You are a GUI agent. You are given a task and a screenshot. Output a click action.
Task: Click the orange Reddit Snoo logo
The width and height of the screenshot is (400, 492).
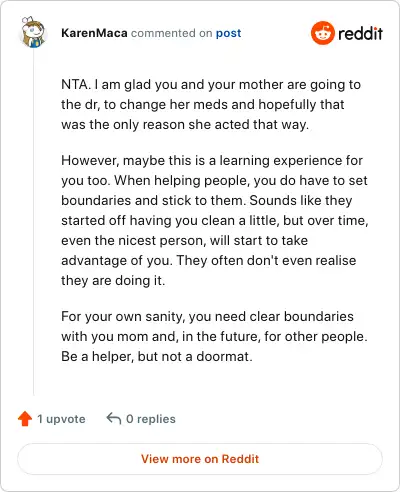click(x=322, y=33)
